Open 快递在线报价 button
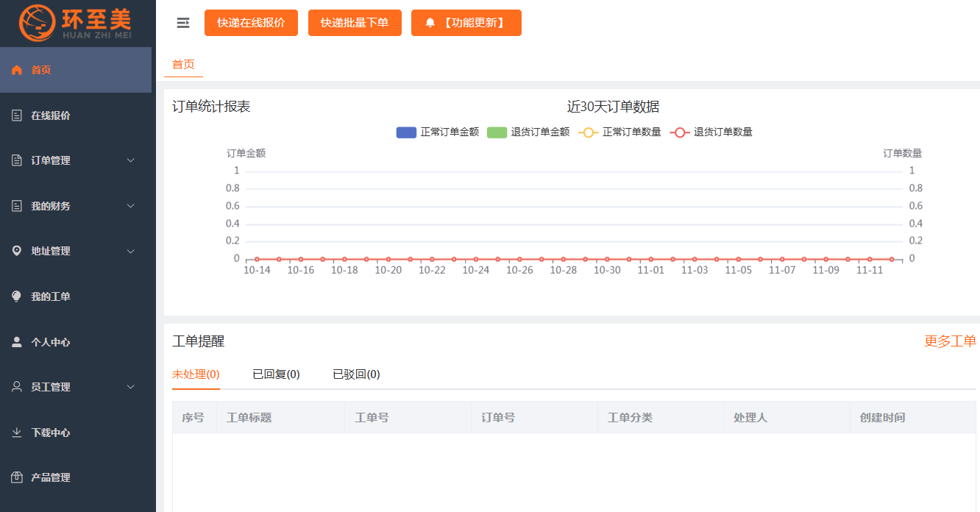Viewport: 980px width, 512px height. 251,23
